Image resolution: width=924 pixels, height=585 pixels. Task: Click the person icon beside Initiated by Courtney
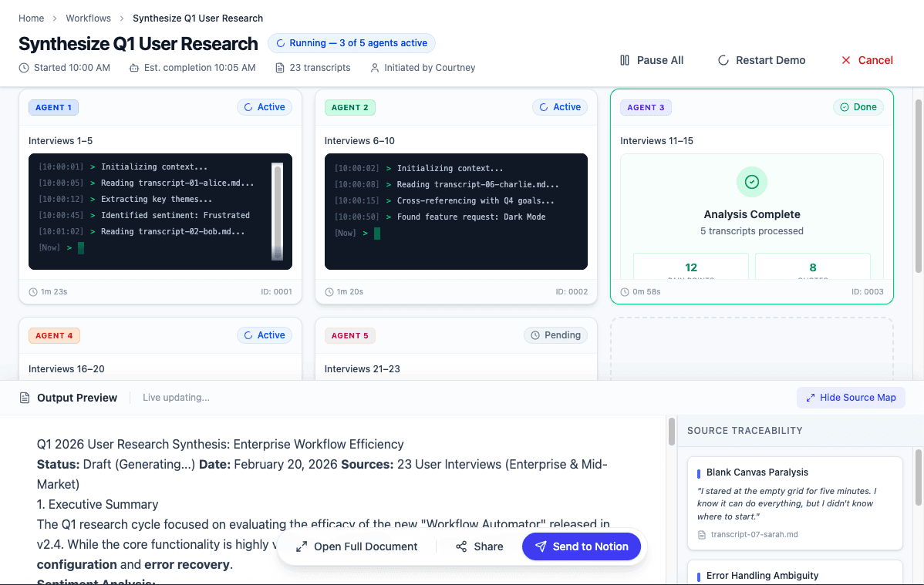(x=374, y=68)
